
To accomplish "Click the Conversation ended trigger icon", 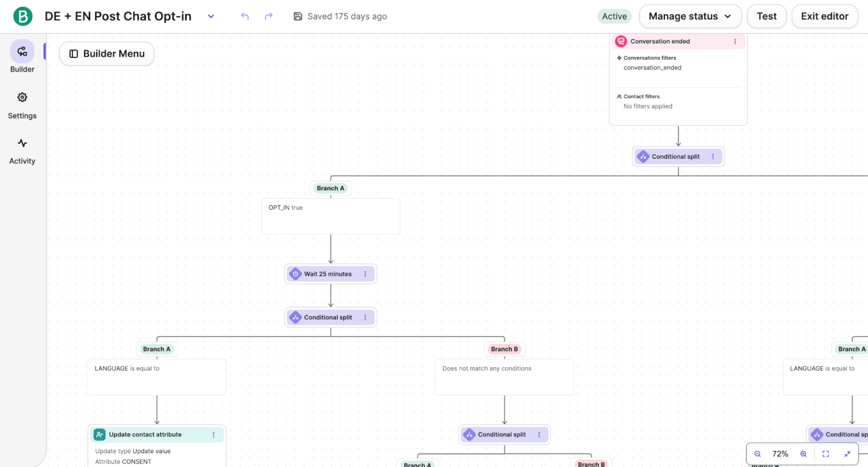I will (x=621, y=41).
